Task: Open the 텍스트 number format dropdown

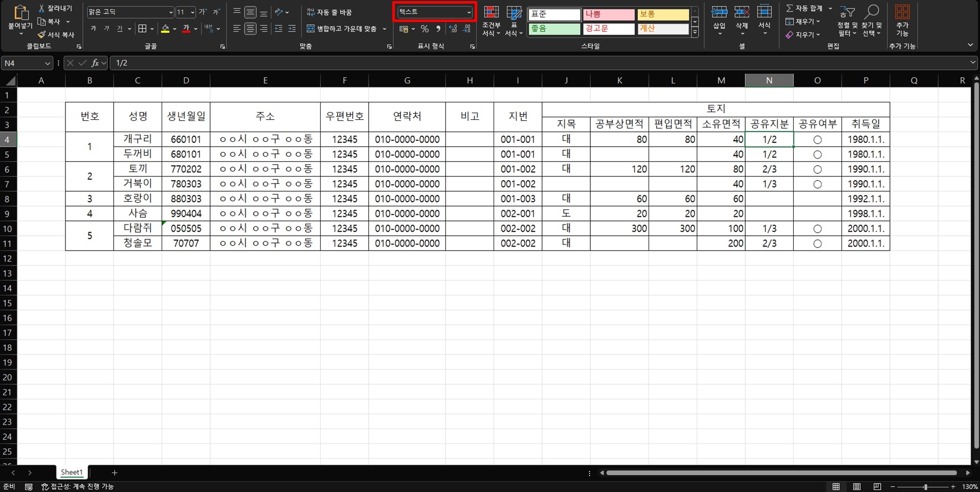Action: click(469, 12)
